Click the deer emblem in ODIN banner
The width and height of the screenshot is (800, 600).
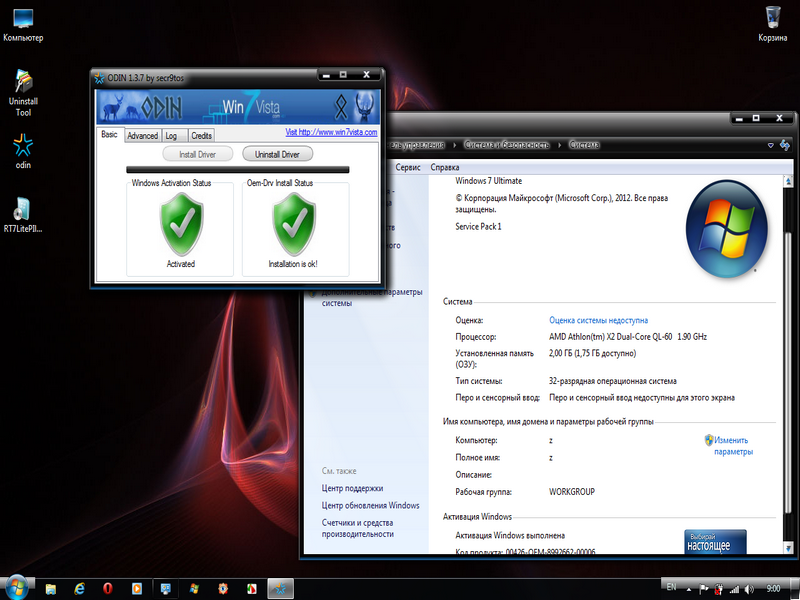pyautogui.click(x=364, y=106)
